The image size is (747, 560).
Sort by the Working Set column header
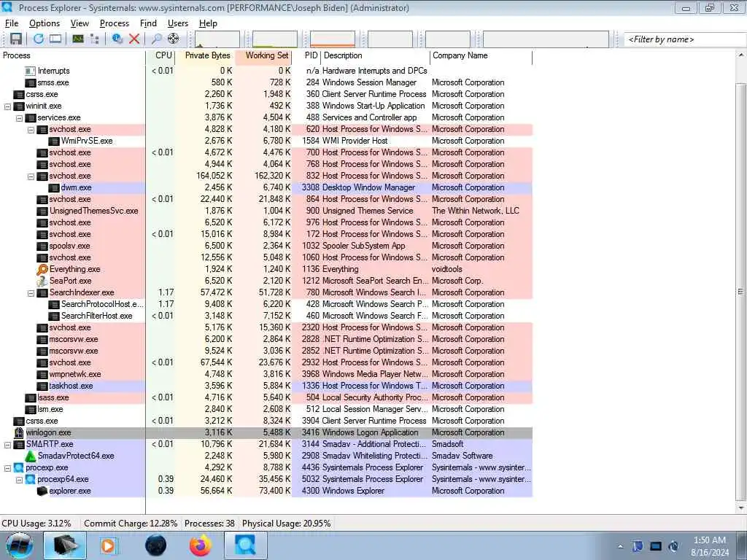click(x=263, y=55)
